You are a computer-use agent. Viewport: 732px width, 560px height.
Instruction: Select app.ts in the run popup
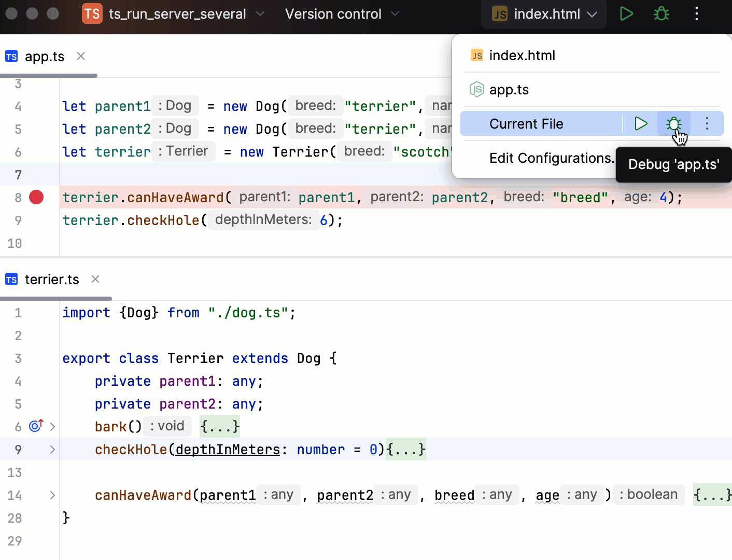[x=509, y=89]
